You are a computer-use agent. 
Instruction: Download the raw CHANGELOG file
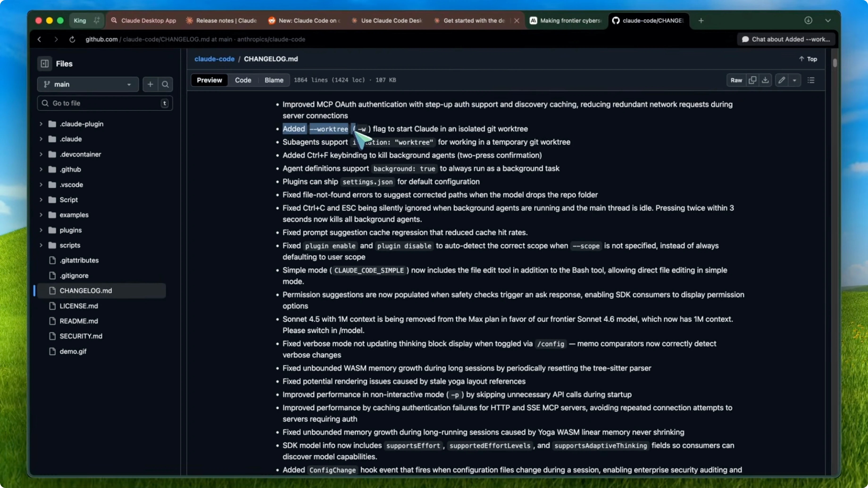765,80
